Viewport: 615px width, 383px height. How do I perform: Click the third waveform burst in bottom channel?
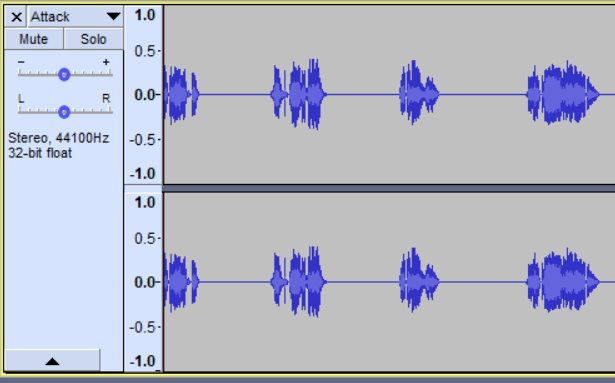tap(419, 281)
